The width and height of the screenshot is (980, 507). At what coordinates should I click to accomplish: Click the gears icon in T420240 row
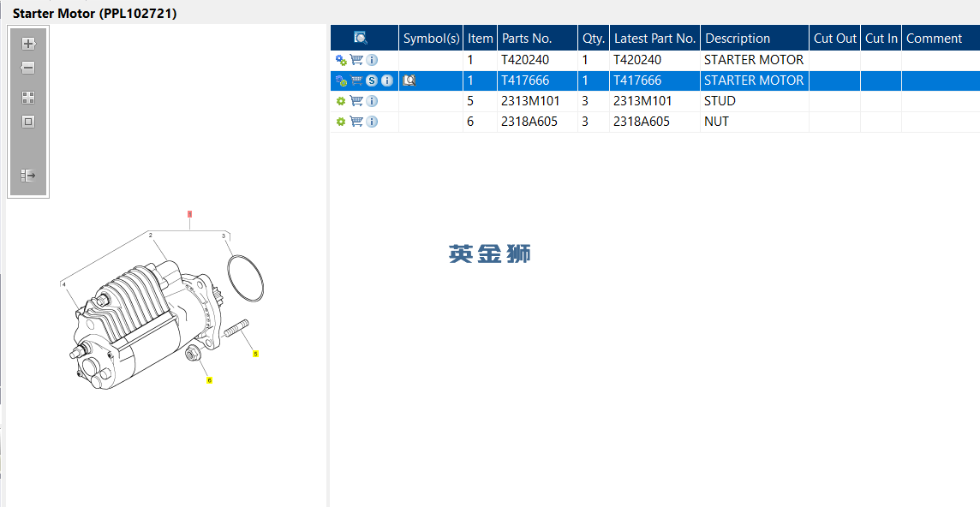341,60
